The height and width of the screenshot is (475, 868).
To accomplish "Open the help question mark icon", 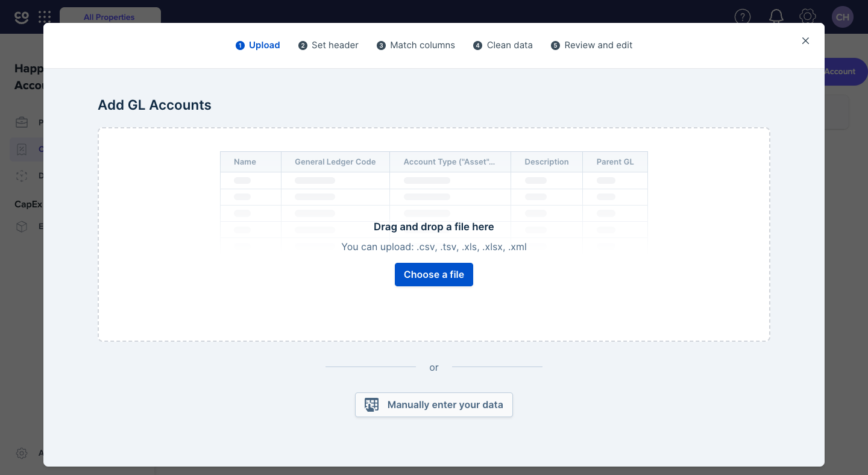I will click(743, 17).
